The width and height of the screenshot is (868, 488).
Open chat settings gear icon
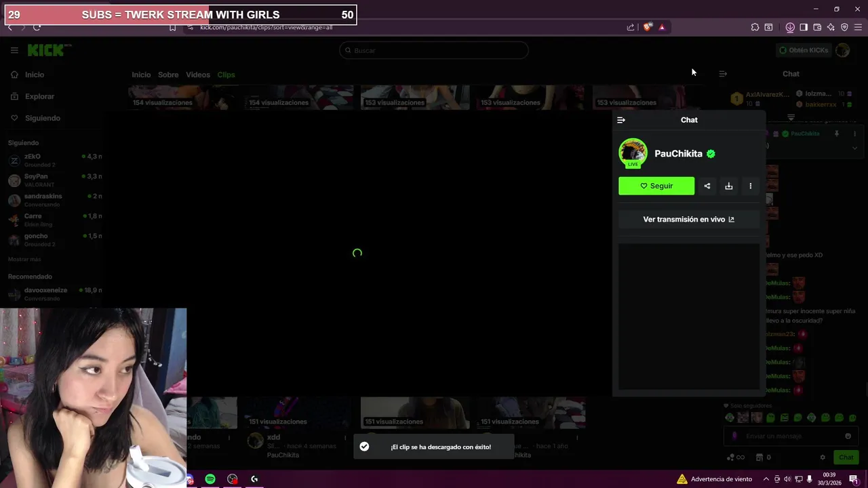point(823,457)
